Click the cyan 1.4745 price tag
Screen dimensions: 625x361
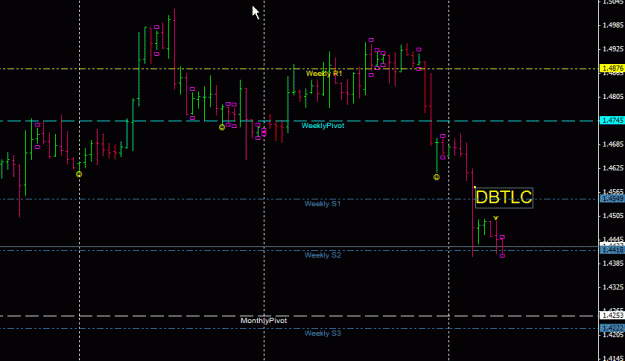click(x=612, y=120)
